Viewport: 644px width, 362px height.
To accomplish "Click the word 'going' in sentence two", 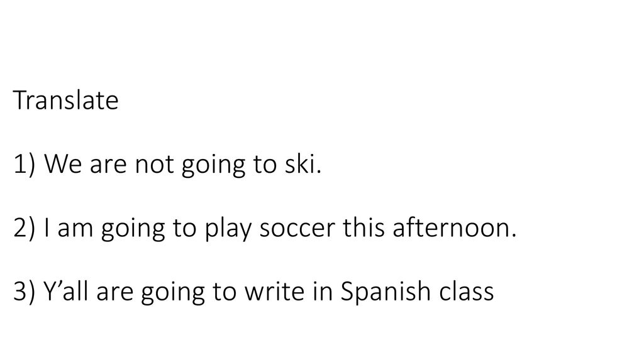I will point(133,229).
